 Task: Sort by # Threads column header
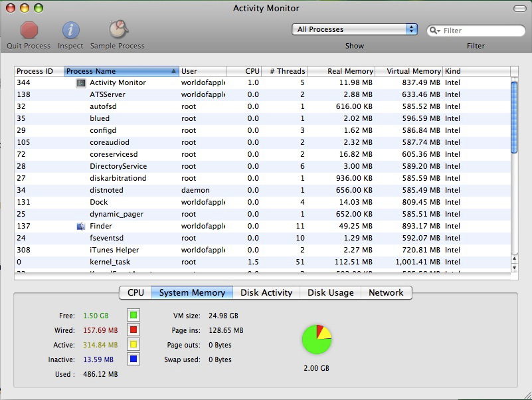click(x=284, y=71)
